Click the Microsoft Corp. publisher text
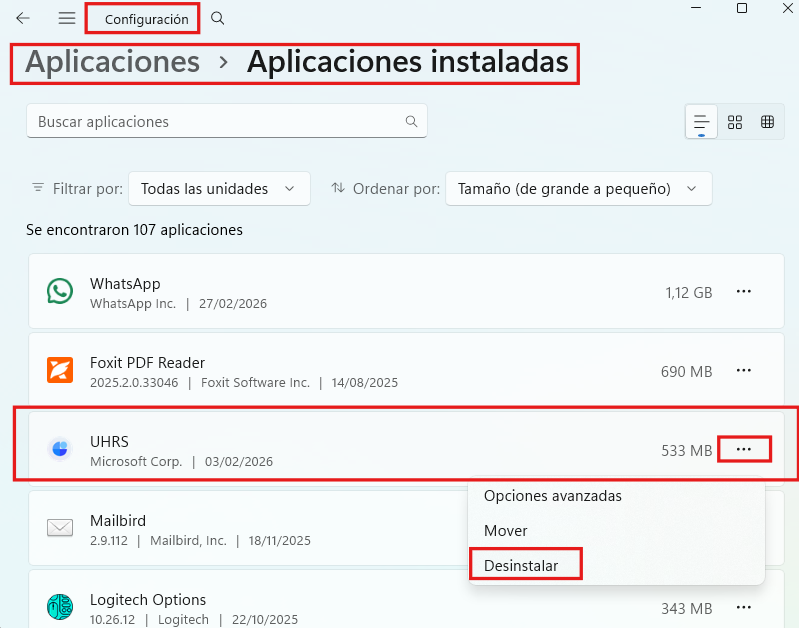Image resolution: width=799 pixels, height=628 pixels. coord(136,461)
